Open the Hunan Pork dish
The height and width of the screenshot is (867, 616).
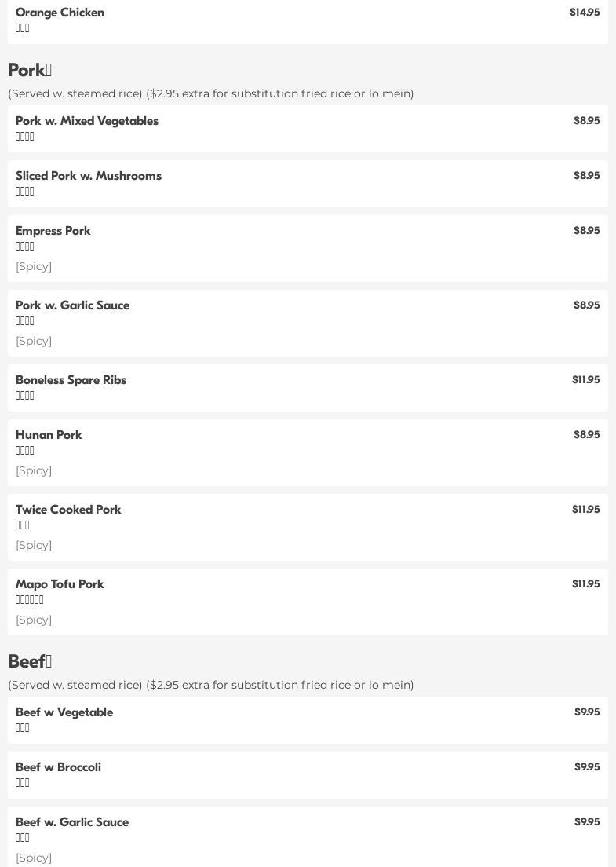(49, 435)
